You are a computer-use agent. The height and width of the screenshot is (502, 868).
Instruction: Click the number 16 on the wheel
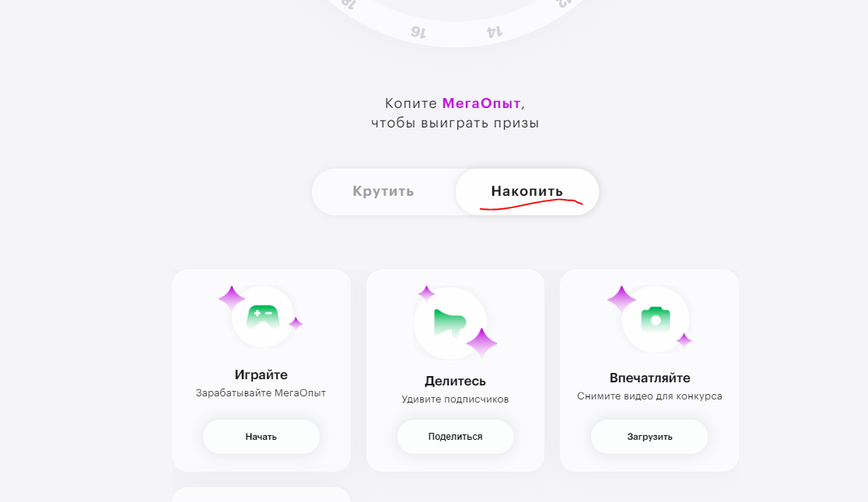[x=418, y=32]
